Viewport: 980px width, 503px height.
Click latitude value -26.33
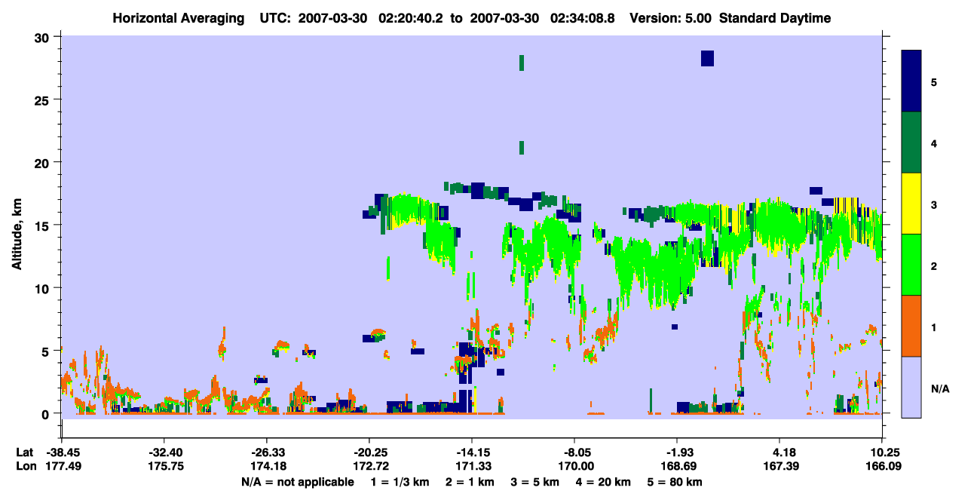266,452
